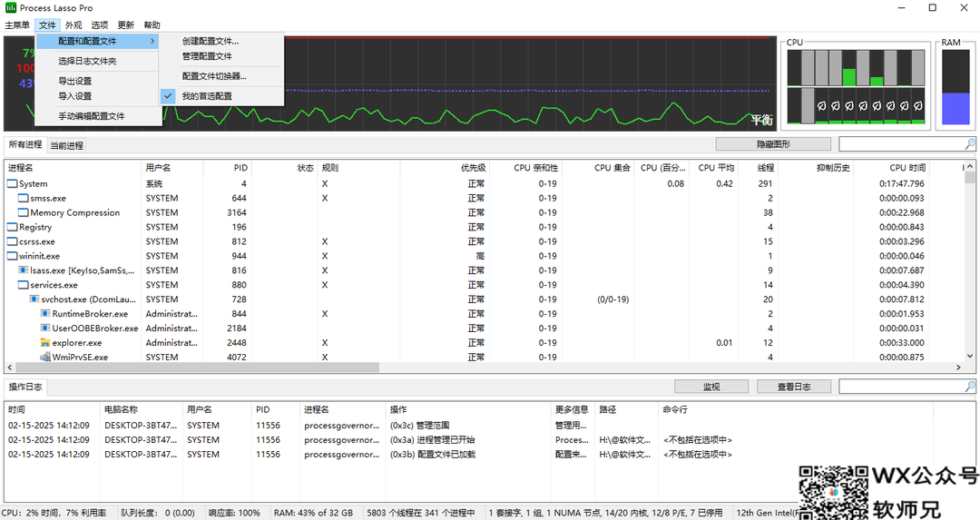Click the Memory Compression process icon

pos(23,212)
